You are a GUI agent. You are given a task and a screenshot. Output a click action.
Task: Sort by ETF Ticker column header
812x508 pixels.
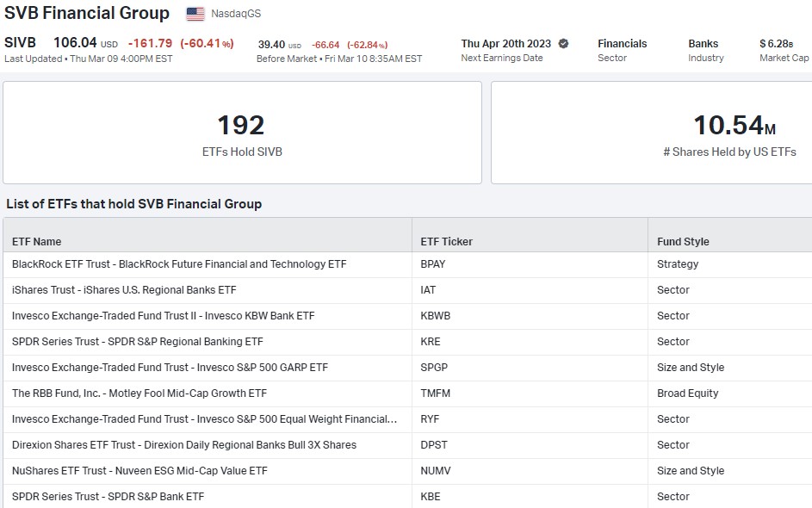pyautogui.click(x=446, y=242)
